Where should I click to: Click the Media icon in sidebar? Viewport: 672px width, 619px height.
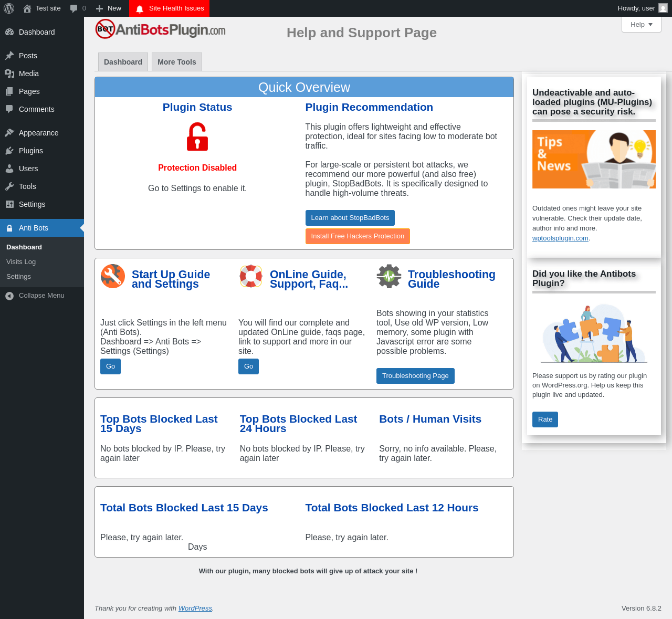tap(9, 74)
